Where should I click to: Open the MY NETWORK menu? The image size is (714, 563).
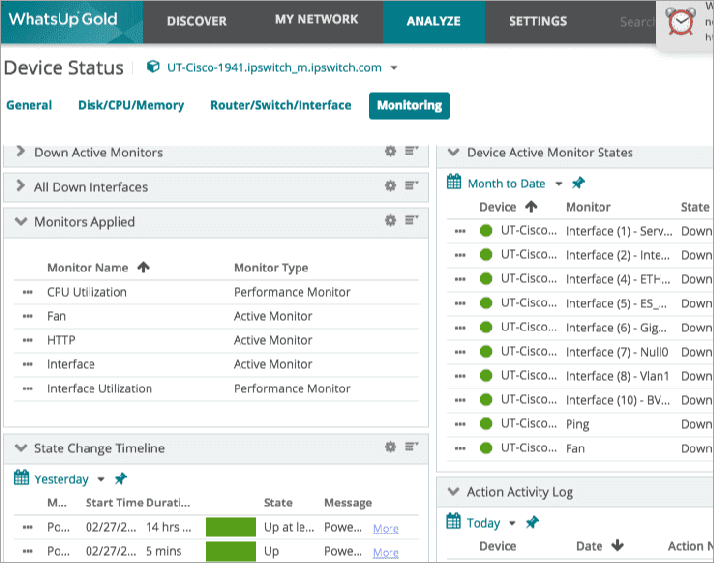pyautogui.click(x=316, y=19)
